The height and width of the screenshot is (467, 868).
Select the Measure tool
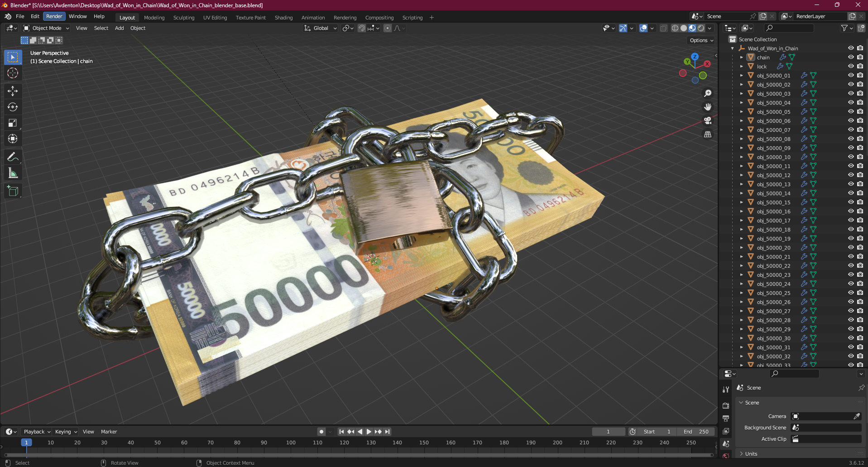click(x=13, y=173)
